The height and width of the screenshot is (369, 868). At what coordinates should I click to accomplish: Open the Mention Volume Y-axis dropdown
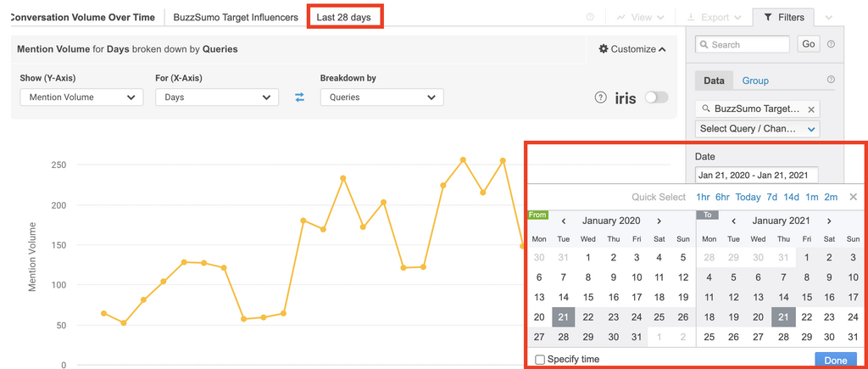pos(81,98)
